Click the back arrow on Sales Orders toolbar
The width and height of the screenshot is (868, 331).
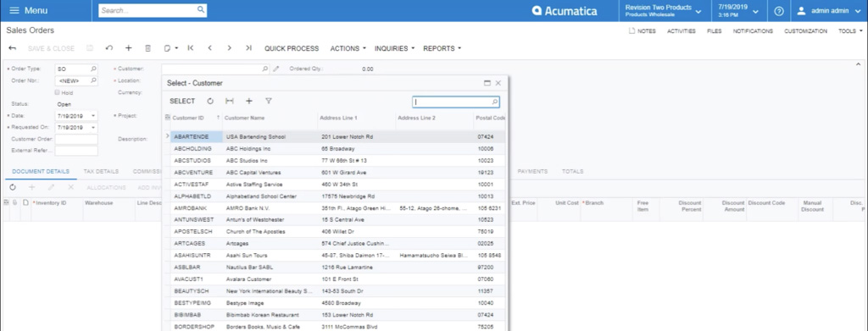coord(12,48)
